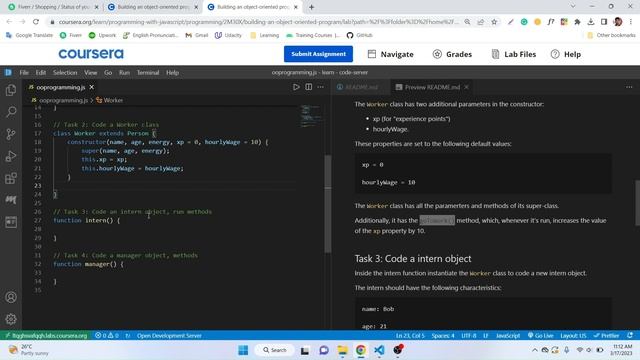Open the Help menu in editor

coord(172,72)
